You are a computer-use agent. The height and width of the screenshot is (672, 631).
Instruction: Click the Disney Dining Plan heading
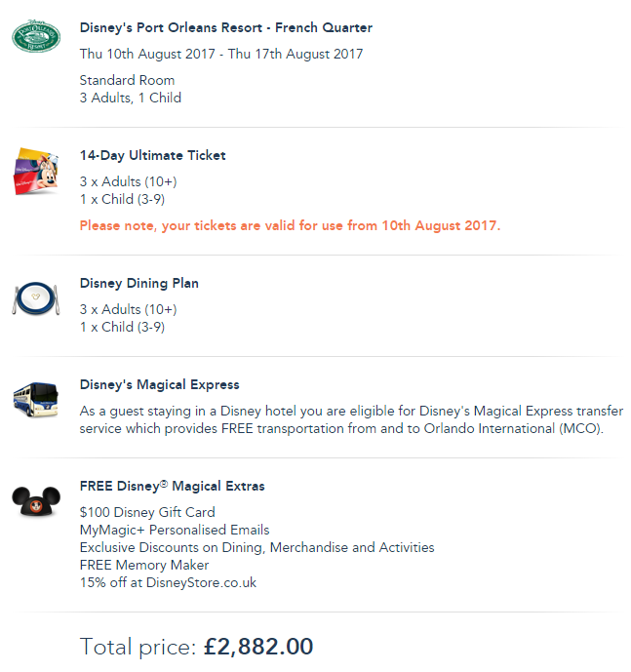coord(138,284)
